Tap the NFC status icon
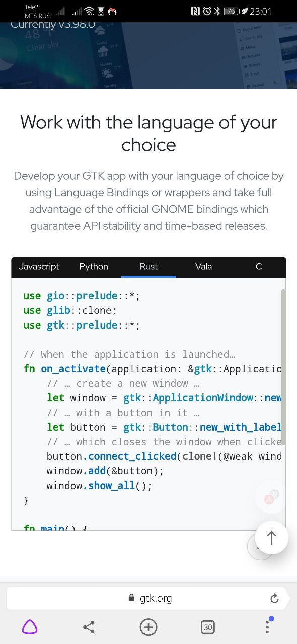 click(x=195, y=11)
